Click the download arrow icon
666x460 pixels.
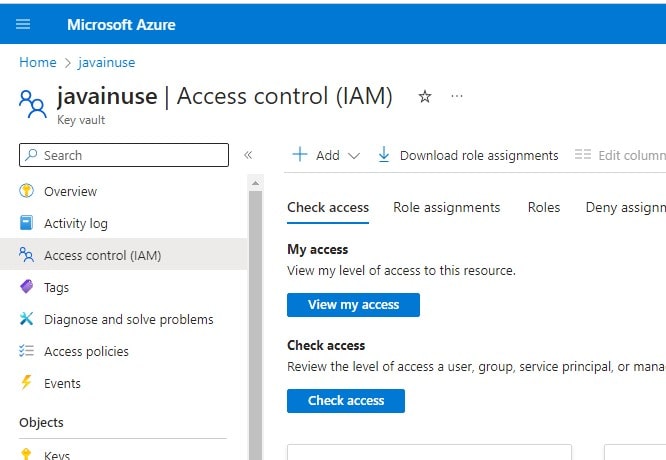pyautogui.click(x=384, y=155)
